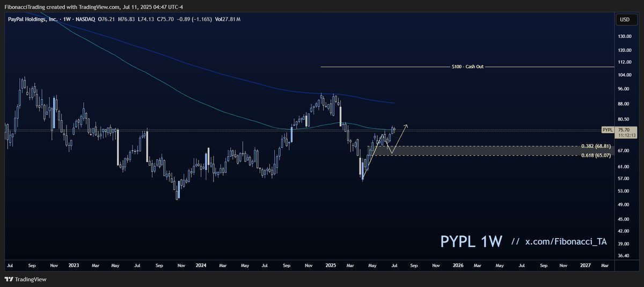Click the 49.00 price axis label

(623, 205)
